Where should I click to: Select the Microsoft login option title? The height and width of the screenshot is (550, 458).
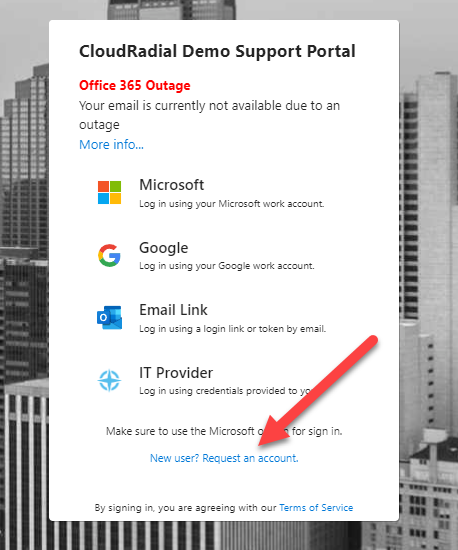point(171,185)
